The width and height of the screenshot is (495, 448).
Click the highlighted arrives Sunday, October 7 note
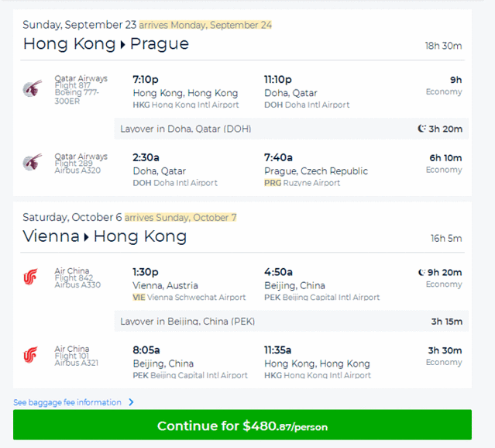click(180, 218)
